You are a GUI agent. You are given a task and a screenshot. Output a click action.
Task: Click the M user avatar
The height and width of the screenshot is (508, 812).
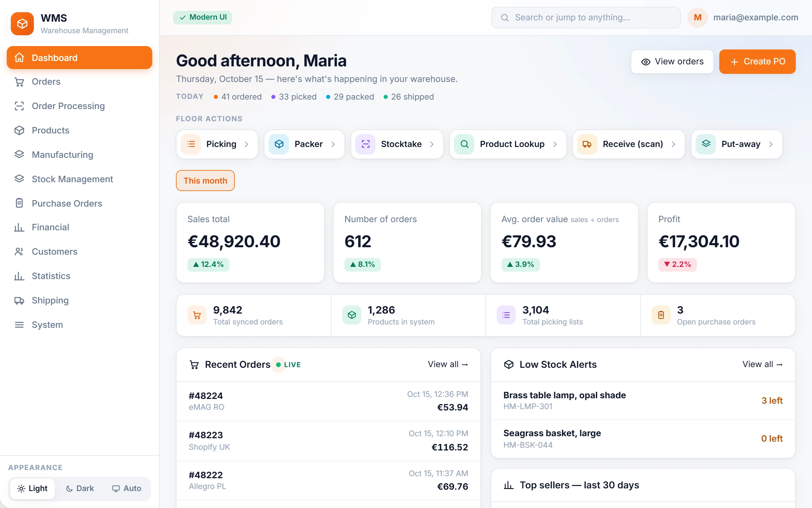click(697, 18)
